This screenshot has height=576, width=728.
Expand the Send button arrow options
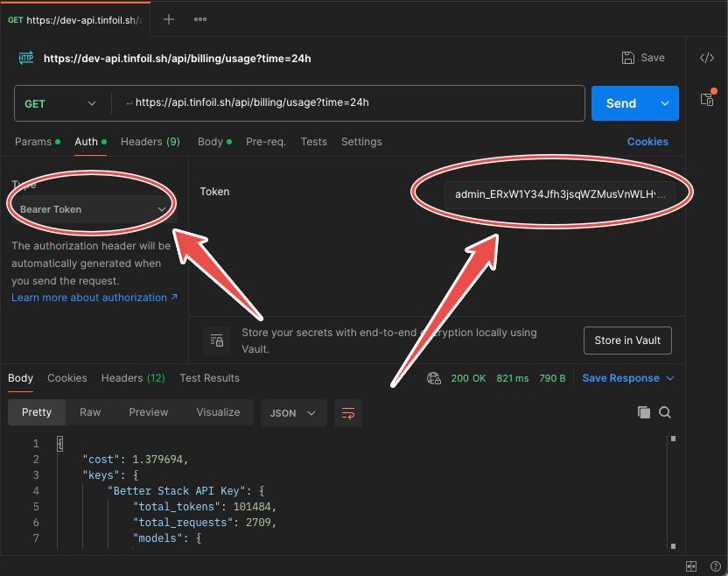[x=665, y=103]
